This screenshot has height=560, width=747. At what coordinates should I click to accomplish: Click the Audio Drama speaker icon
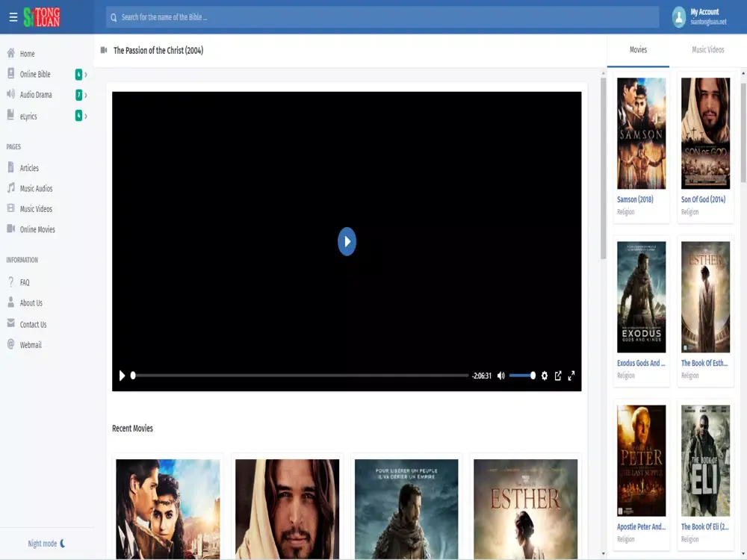click(x=11, y=94)
